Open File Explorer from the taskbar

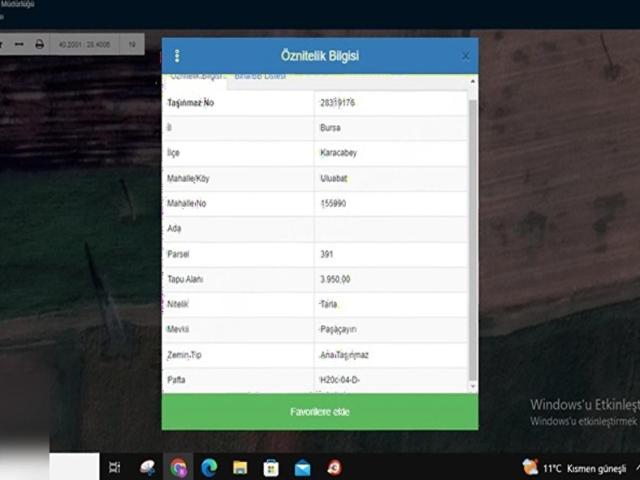coord(240,467)
